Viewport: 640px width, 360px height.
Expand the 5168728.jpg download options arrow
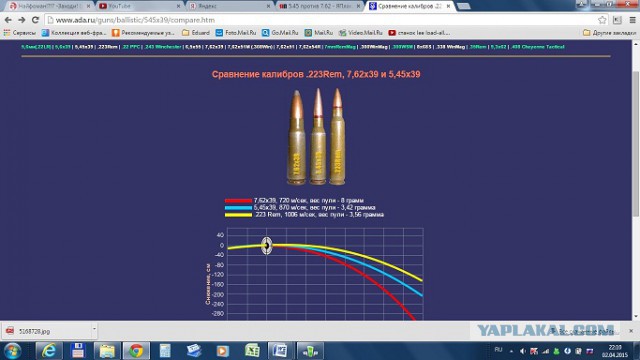coord(94,329)
